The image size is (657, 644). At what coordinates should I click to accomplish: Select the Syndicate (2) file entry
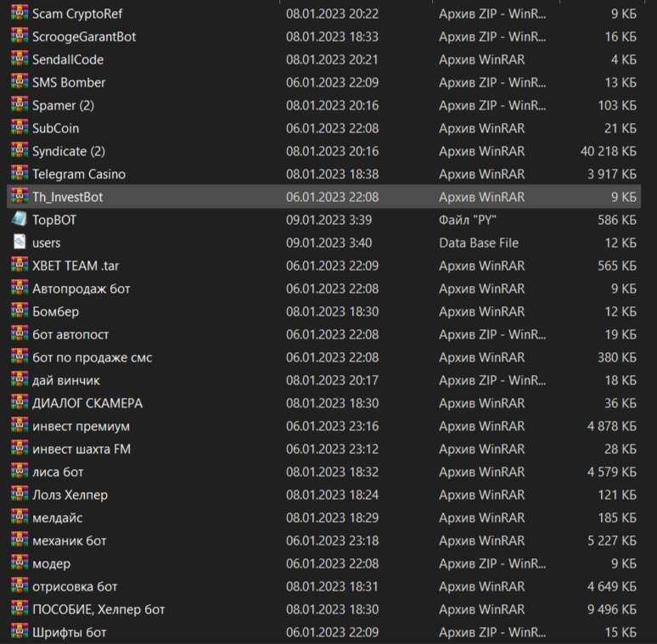click(x=68, y=151)
